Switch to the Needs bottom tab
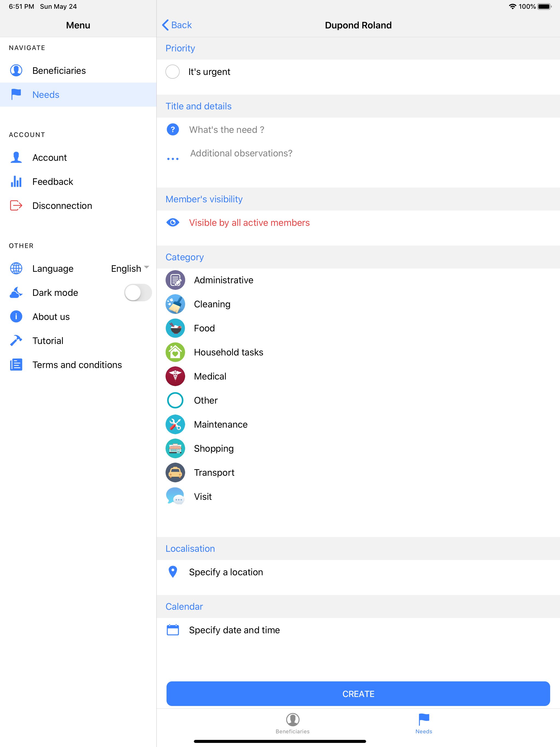 click(x=424, y=723)
